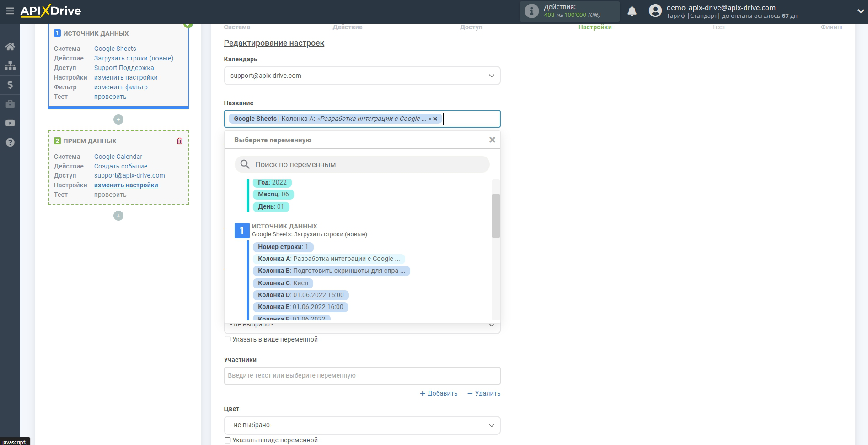868x445 pixels.
Task: Open the home icon in the sidebar
Action: [x=10, y=46]
